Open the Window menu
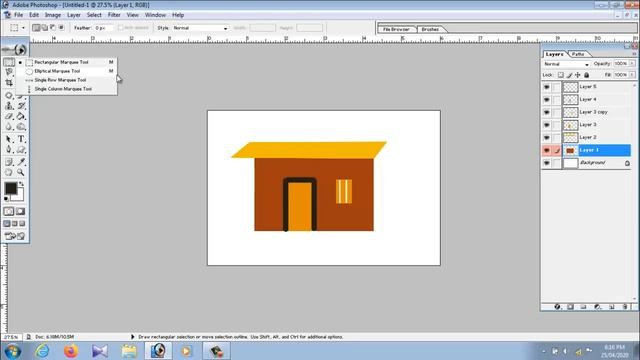This screenshot has width=640, height=360. pos(155,15)
